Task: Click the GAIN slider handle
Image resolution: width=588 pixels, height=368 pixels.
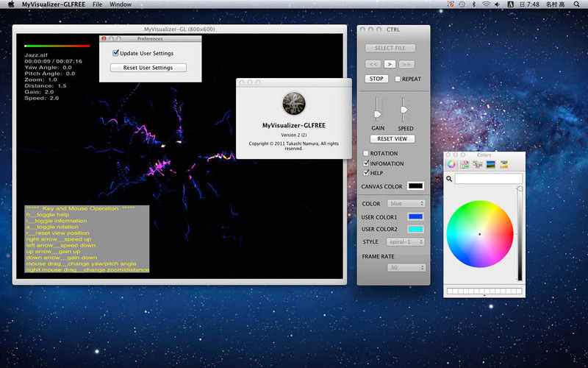Action: tap(378, 114)
